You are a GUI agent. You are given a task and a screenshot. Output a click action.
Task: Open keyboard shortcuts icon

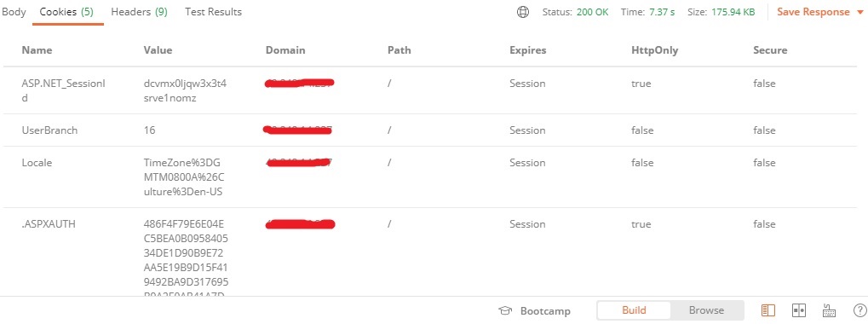pyautogui.click(x=830, y=310)
